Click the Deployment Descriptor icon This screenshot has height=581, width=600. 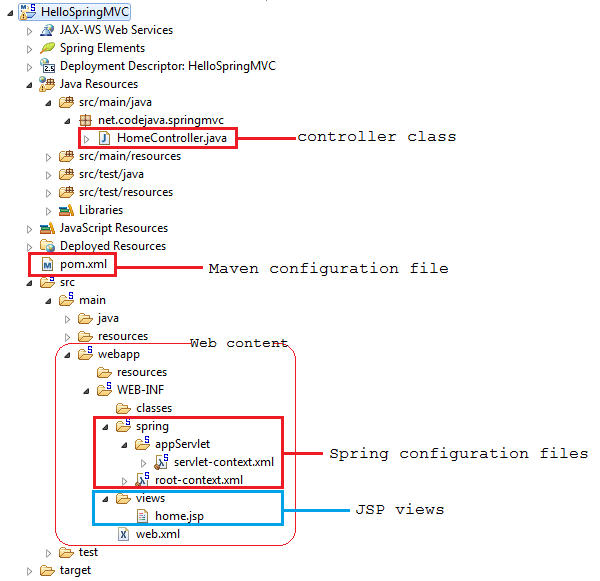point(47,66)
